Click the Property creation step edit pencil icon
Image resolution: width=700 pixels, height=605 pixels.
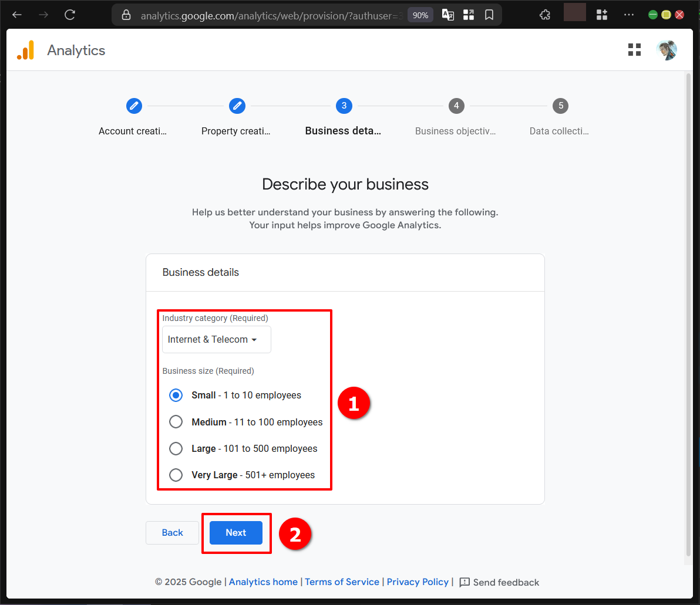pyautogui.click(x=237, y=106)
